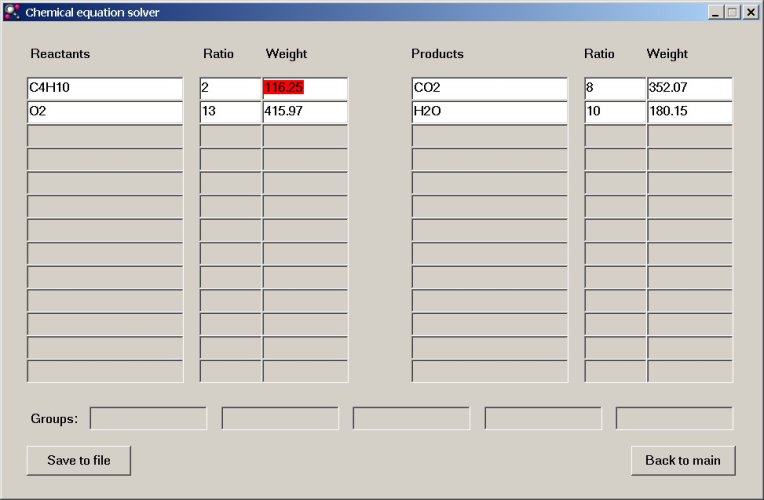The height and width of the screenshot is (500, 764).
Task: Click the highlighted weight 116.25
Action: (x=284, y=88)
